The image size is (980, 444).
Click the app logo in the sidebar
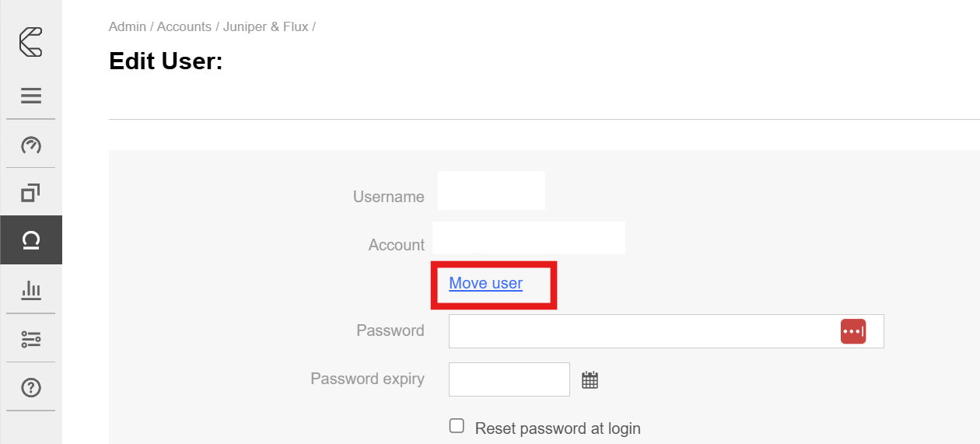pos(31,41)
